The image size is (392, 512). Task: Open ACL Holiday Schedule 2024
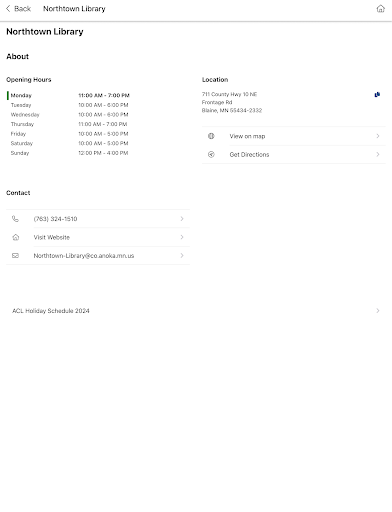coord(196,311)
